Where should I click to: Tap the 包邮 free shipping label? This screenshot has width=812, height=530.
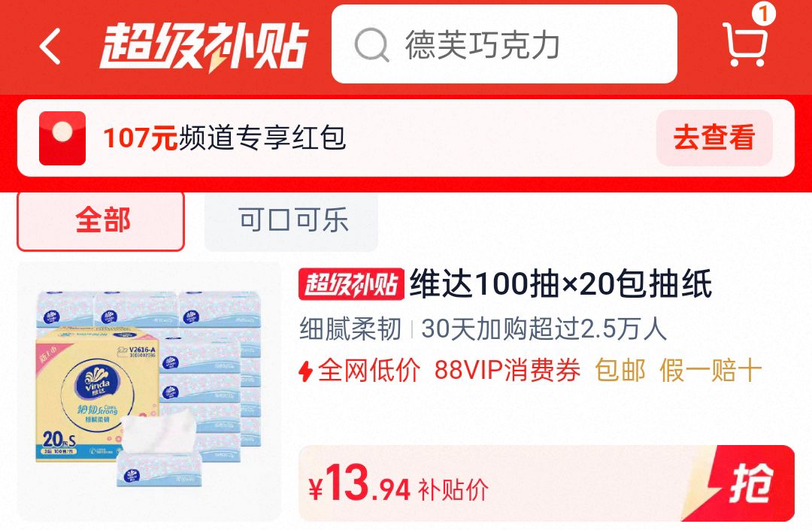(620, 371)
